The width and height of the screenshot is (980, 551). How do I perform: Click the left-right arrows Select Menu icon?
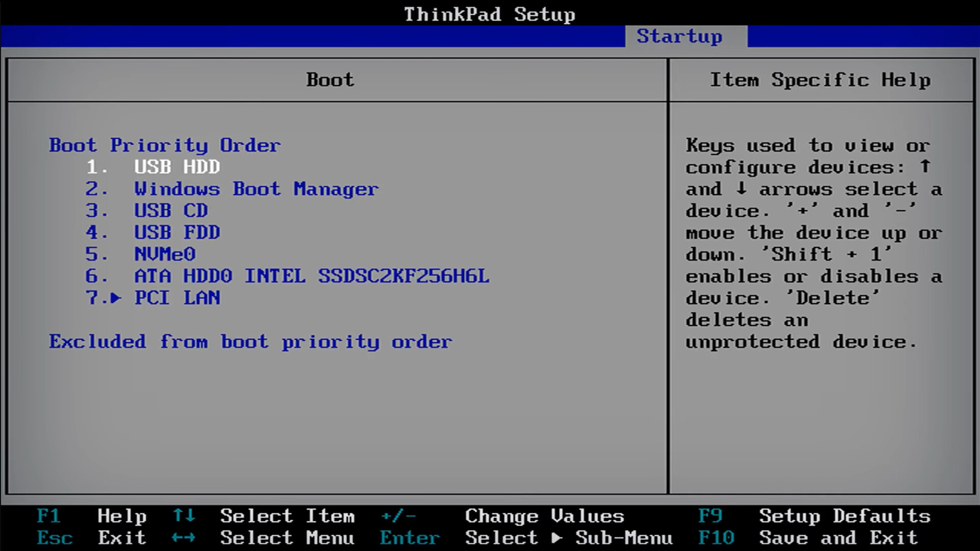[183, 538]
